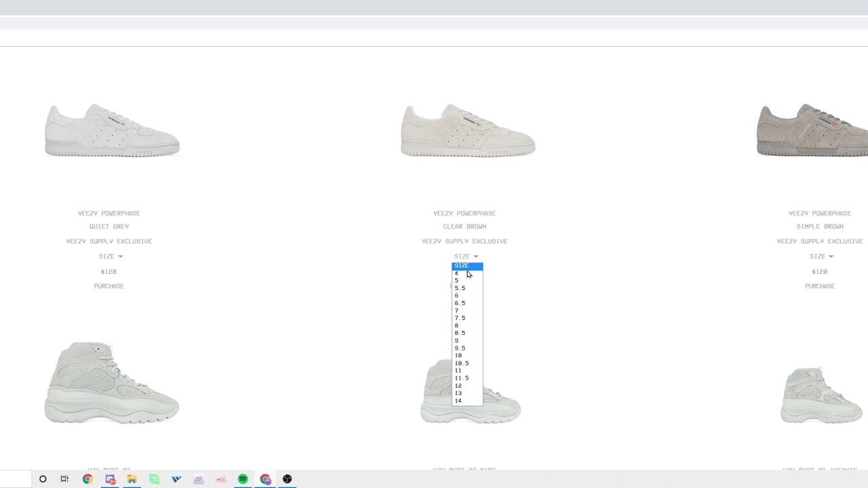Choose size 13 in the dropdown list
The height and width of the screenshot is (488, 868).
pyautogui.click(x=467, y=393)
